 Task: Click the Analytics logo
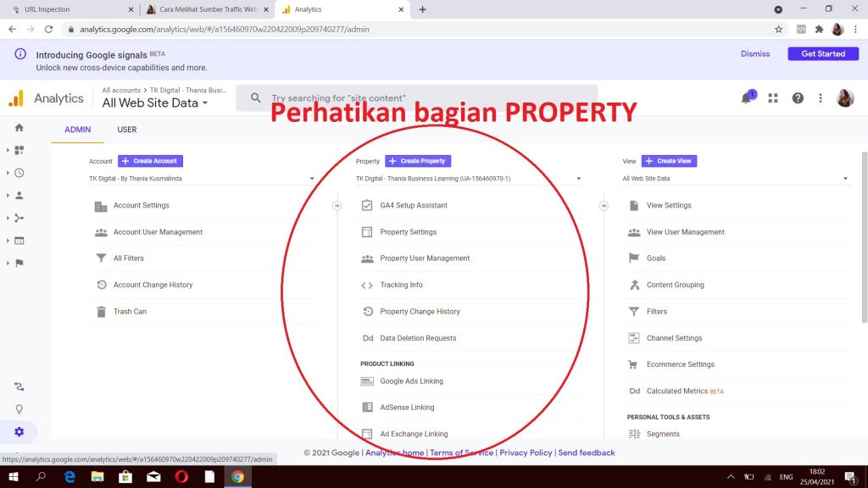[x=17, y=98]
